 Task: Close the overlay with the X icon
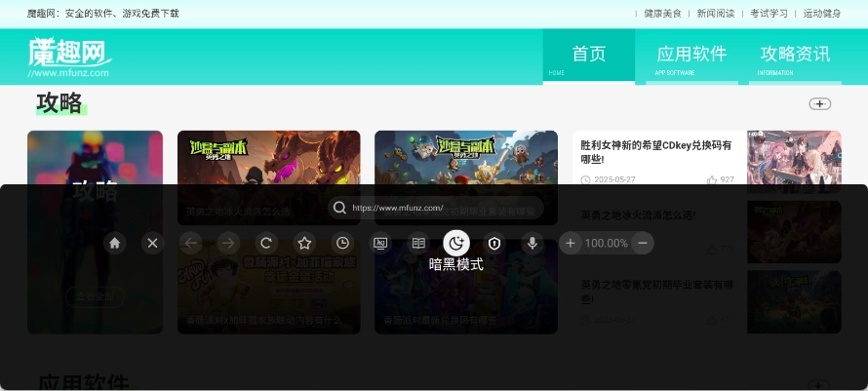tap(152, 243)
